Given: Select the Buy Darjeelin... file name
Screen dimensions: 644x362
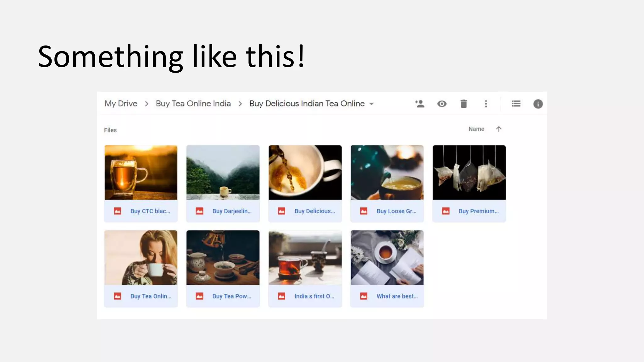Looking at the screenshot, I should pos(232,211).
